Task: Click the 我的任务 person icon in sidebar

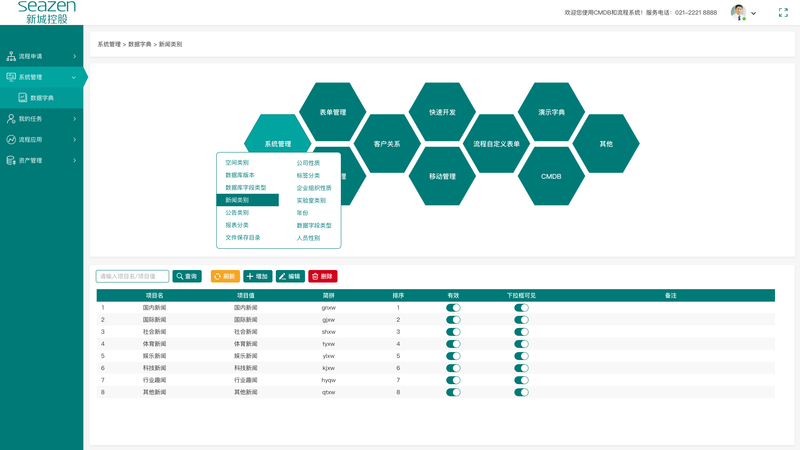Action: click(11, 118)
